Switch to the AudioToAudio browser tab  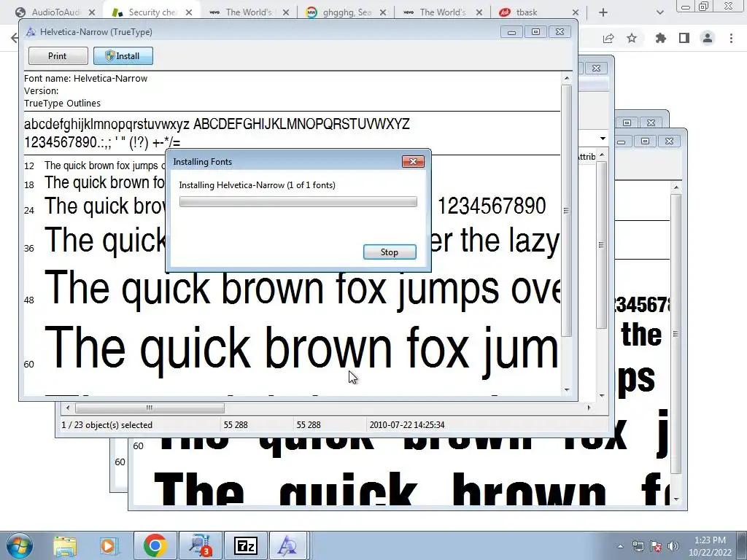pyautogui.click(x=56, y=12)
